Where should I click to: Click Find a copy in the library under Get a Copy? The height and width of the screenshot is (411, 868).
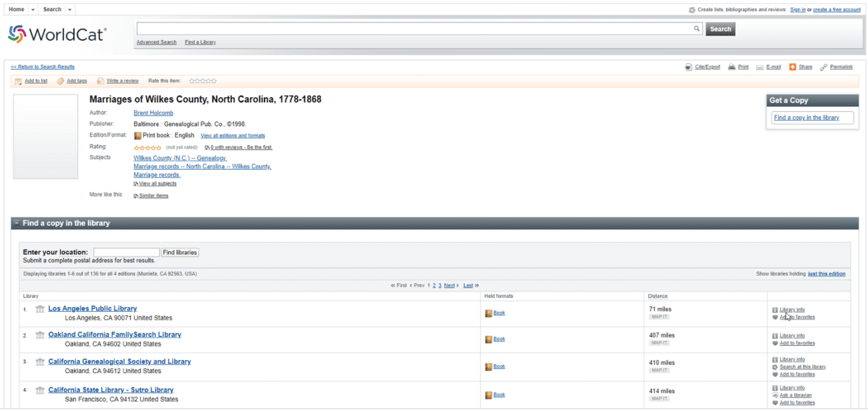806,118
